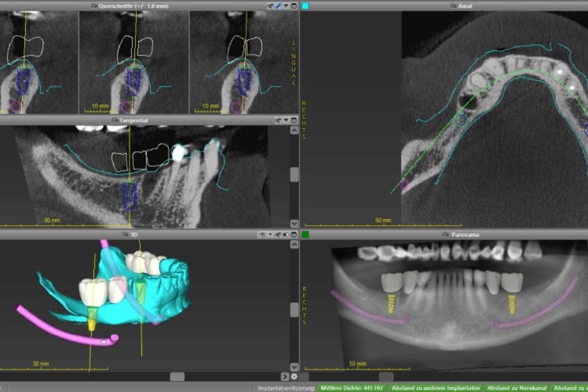
Task: Click cyan color swatch in Axial header
Action: (305, 6)
